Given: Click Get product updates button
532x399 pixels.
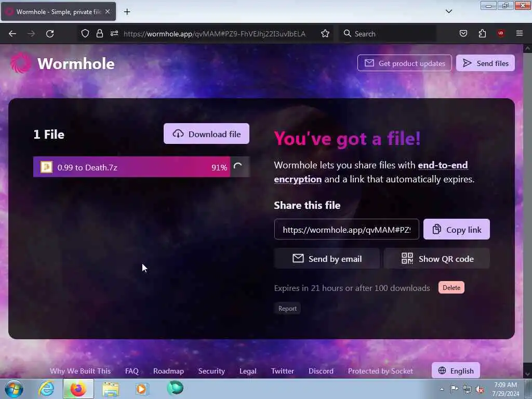Looking at the screenshot, I should 404,63.
